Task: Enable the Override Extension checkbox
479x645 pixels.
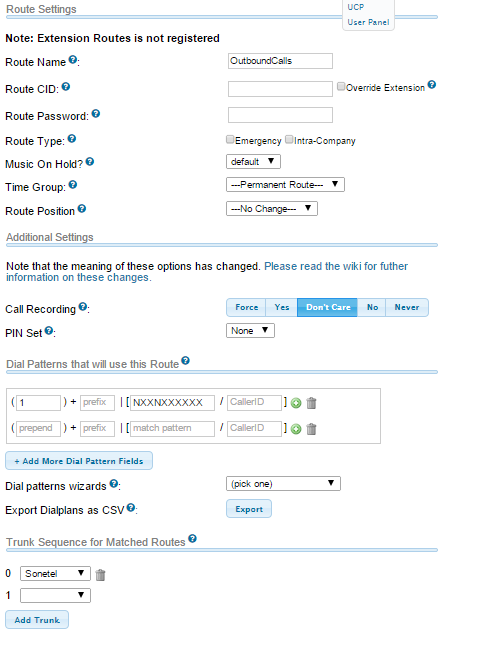Action: click(x=341, y=86)
